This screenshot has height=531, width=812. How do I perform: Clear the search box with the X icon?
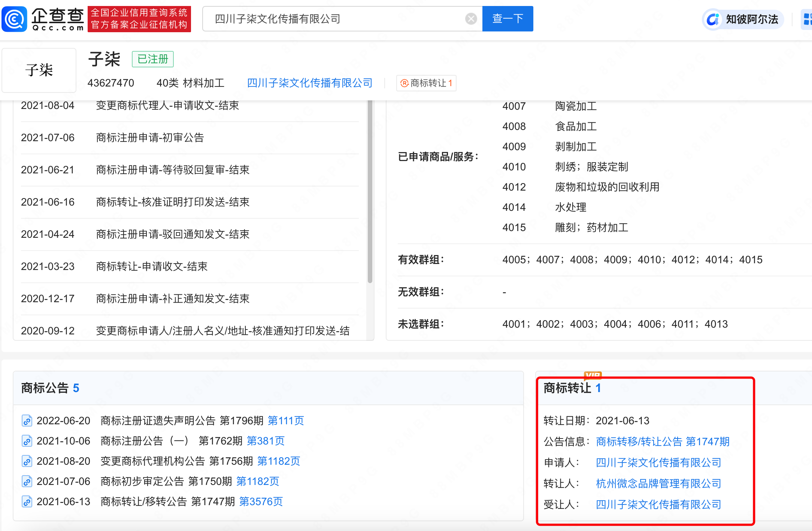[471, 19]
